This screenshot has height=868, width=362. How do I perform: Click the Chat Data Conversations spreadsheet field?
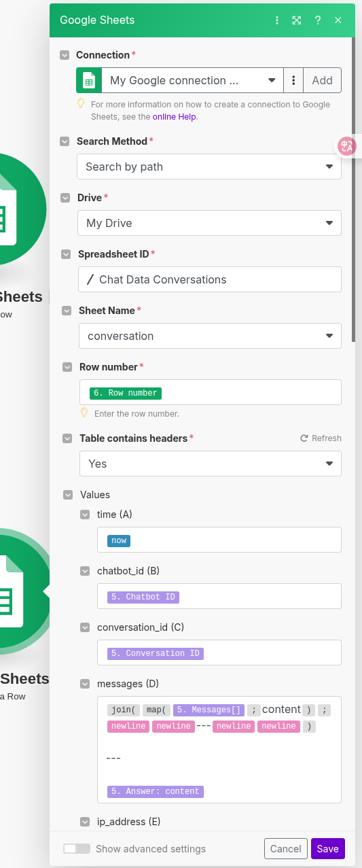tap(210, 279)
